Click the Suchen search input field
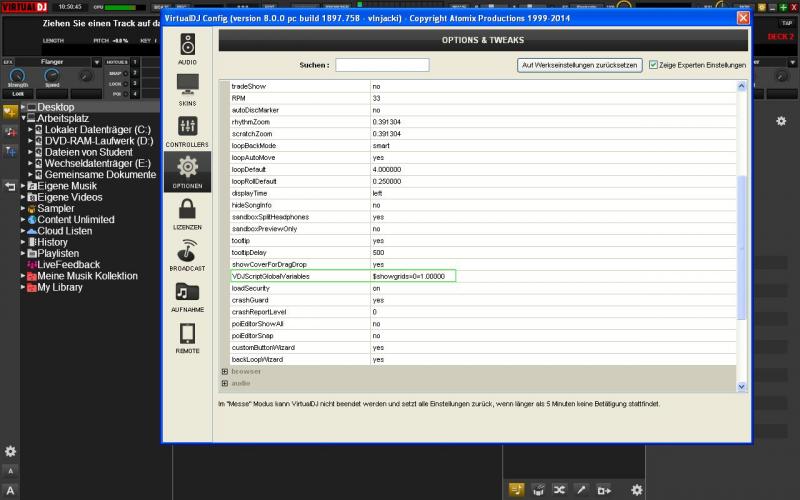800x500 pixels. pyautogui.click(x=382, y=65)
